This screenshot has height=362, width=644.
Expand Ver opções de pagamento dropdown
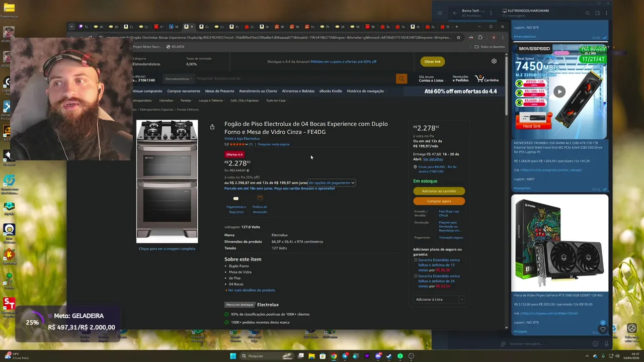pos(332,183)
